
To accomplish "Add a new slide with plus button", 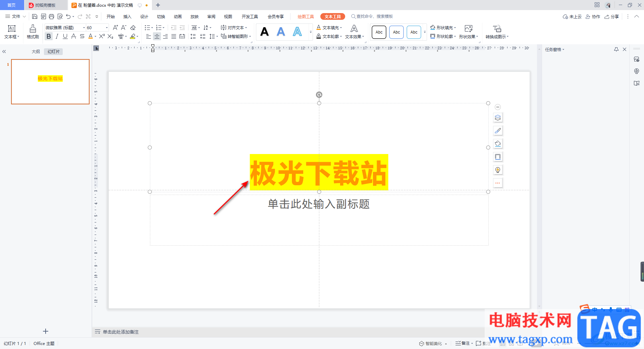I will (46, 331).
